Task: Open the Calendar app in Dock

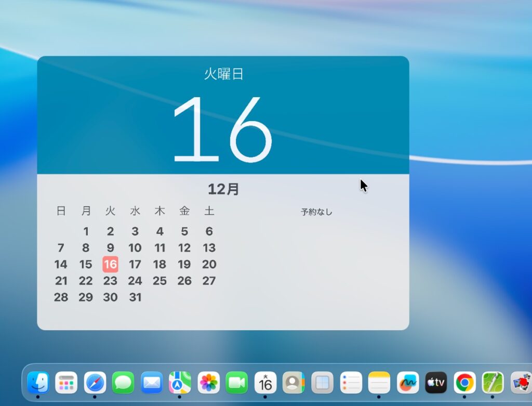Action: point(265,383)
